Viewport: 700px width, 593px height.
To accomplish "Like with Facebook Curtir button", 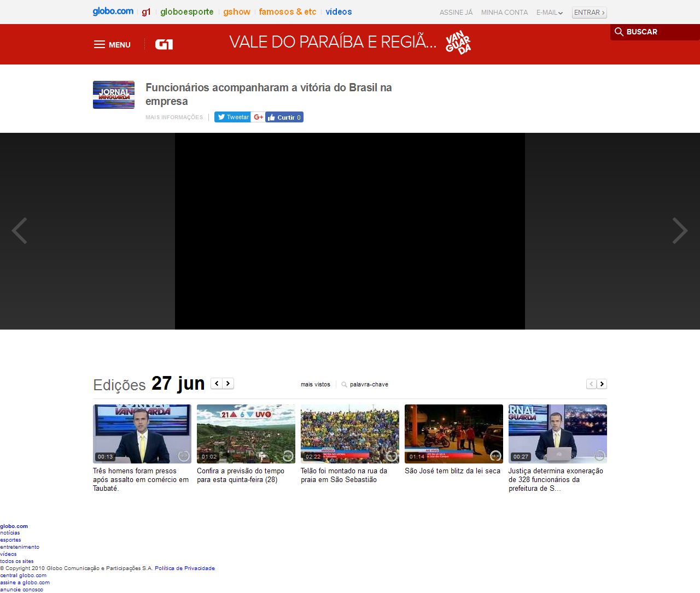I will 284,118.
